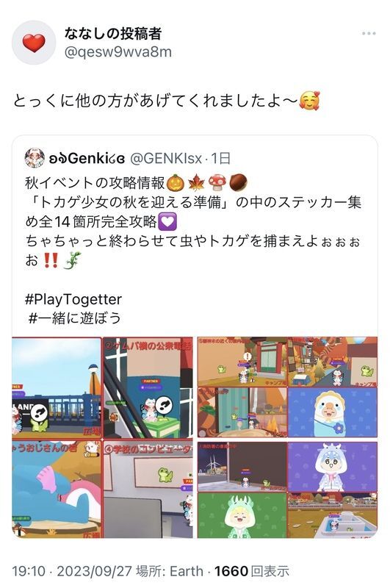Click the @qesw9wva8m handle
This screenshot has width=390, height=588.
tap(118, 51)
